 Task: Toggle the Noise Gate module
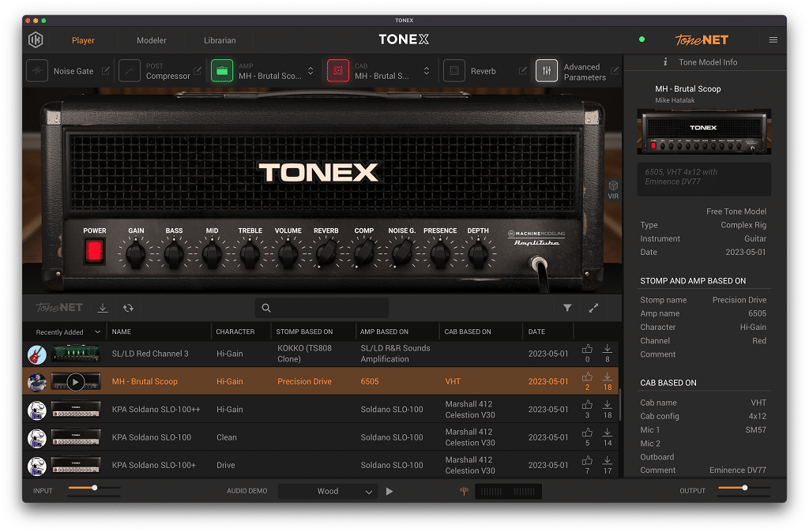coord(37,71)
